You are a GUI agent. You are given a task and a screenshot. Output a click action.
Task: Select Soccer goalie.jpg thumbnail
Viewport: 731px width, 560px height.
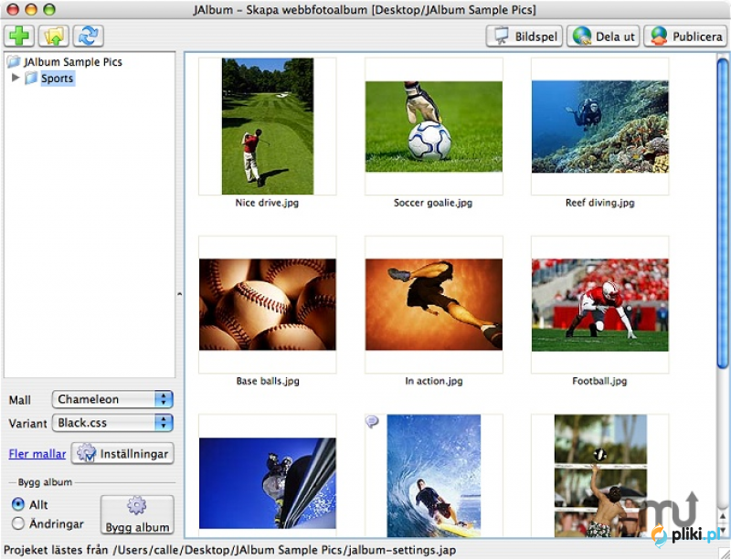pyautogui.click(x=434, y=126)
